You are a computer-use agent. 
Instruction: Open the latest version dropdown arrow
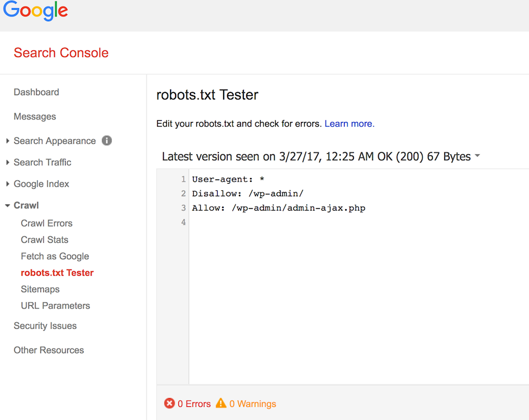477,156
